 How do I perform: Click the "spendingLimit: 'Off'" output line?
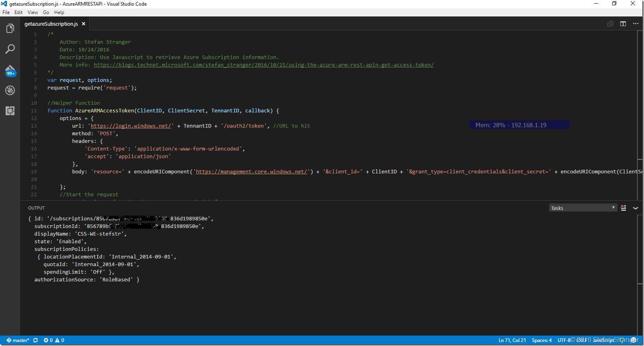[79, 272]
